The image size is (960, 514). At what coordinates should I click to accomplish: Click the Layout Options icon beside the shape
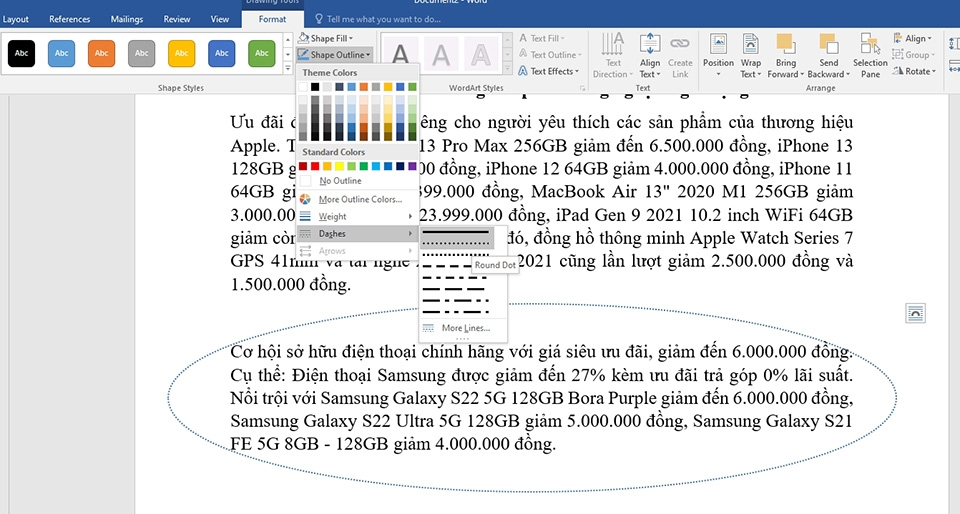coord(915,313)
